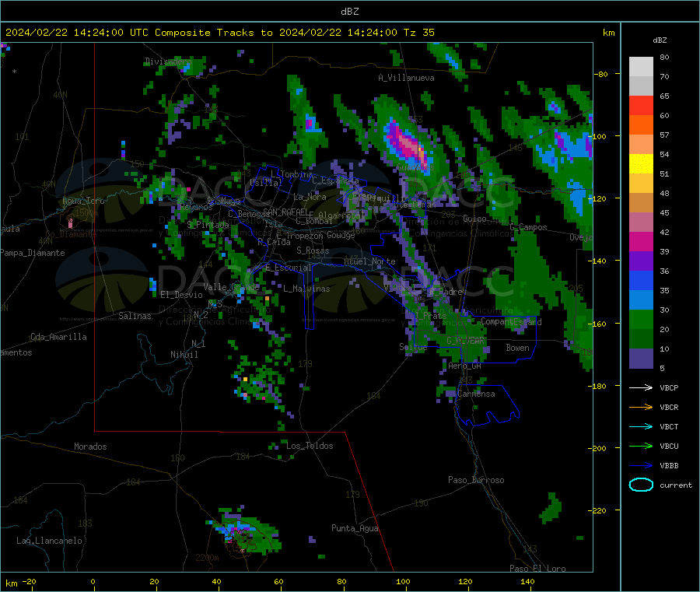The height and width of the screenshot is (592, 700).
Task: Click the cyan 'current' ellipse legend icon
Action: (641, 485)
